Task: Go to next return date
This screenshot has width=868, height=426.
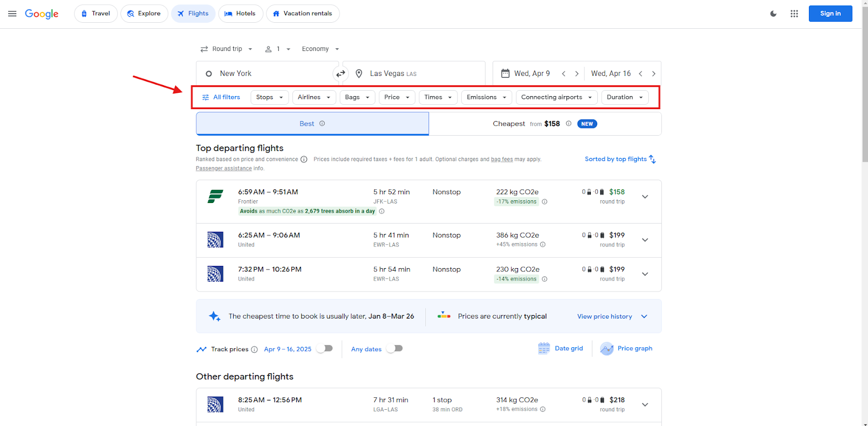Action: tap(654, 74)
